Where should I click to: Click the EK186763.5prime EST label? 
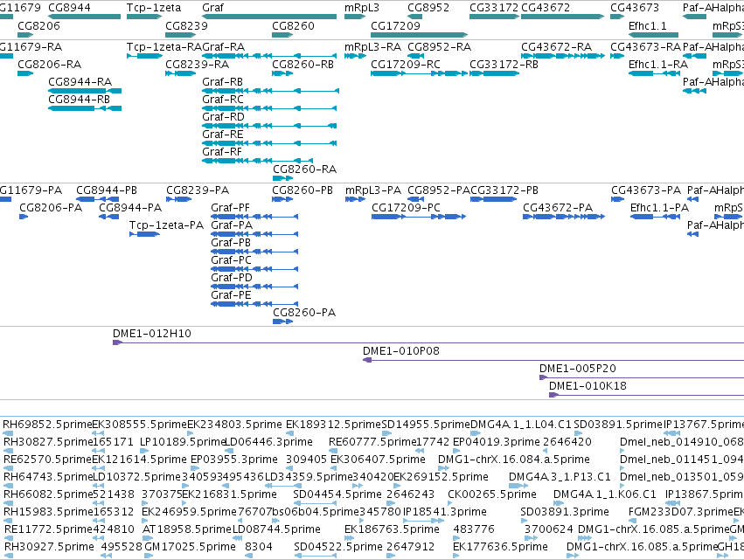(392, 529)
